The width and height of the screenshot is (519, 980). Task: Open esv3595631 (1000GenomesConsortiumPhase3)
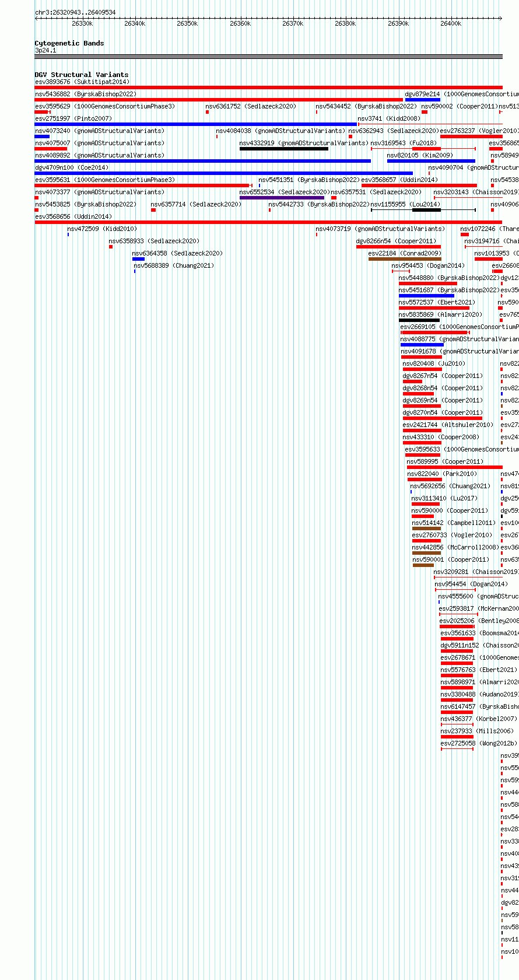(105, 180)
